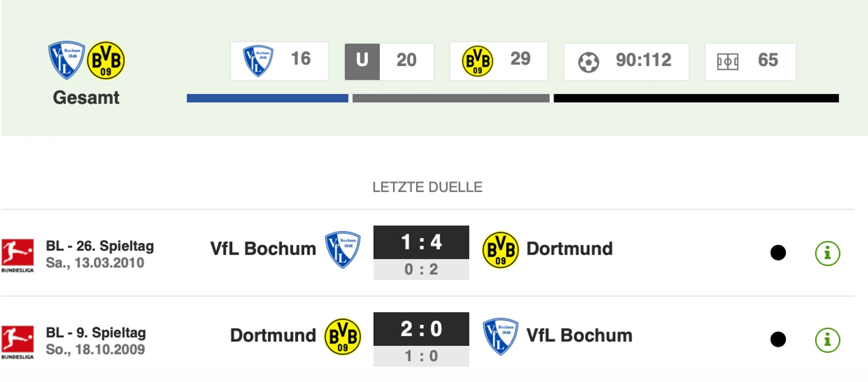Click black dot in 13.03.2010 match row
868x382 pixels.
[778, 253]
